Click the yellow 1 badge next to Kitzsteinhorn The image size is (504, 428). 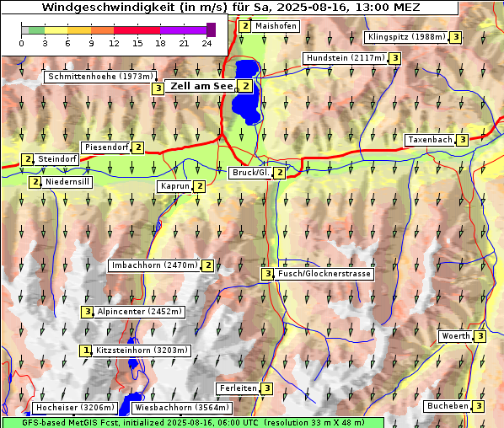click(x=86, y=350)
